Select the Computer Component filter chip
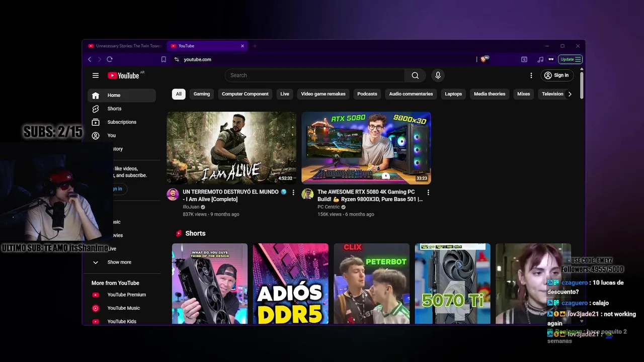 [x=245, y=94]
